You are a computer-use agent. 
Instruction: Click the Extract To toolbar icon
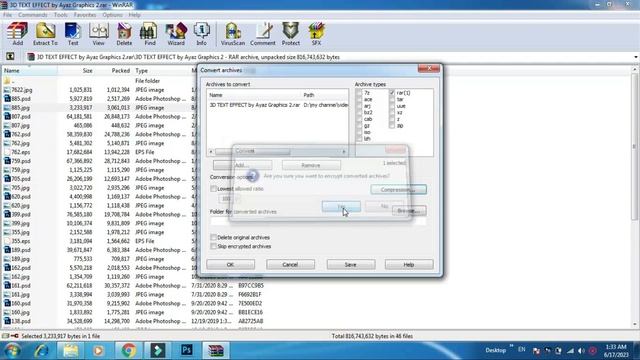[x=45, y=34]
